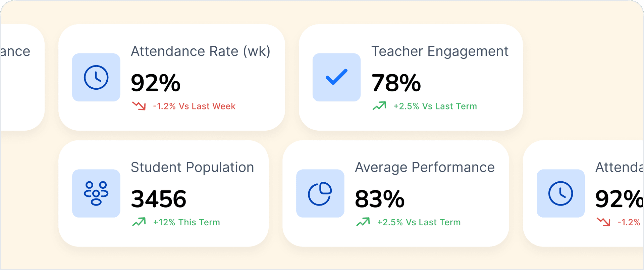Click the Student Population heading
The image size is (644, 270).
click(x=192, y=167)
